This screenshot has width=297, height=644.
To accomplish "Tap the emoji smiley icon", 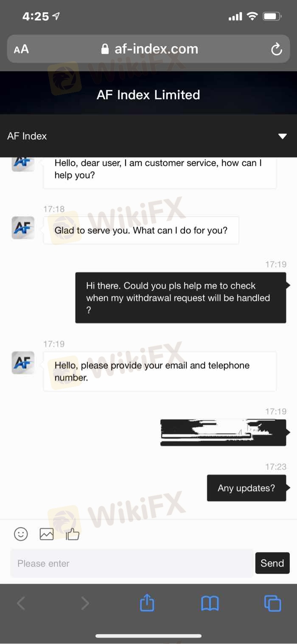I will tap(21, 534).
